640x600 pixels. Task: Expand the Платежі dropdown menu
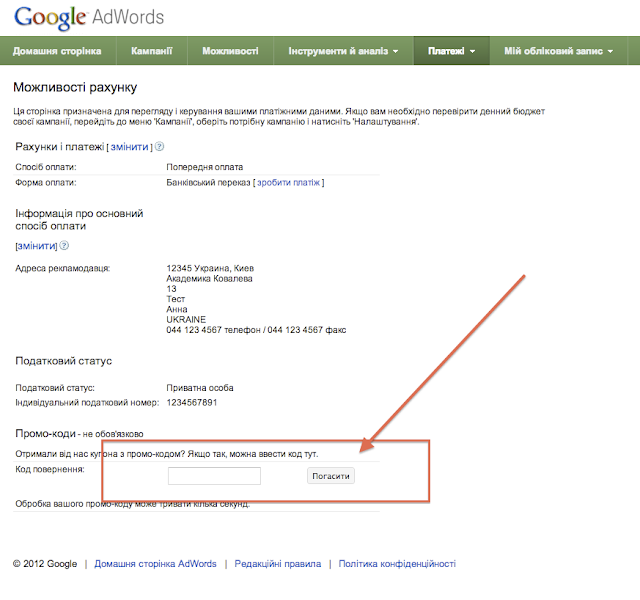point(451,51)
